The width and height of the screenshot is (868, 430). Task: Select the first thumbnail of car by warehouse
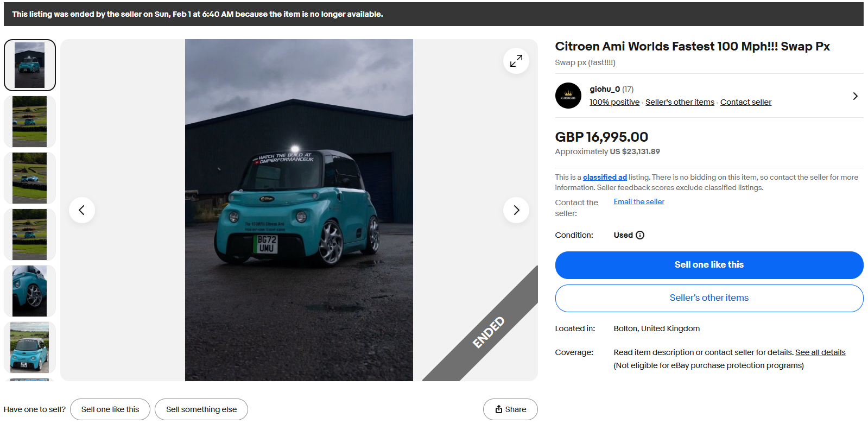pyautogui.click(x=30, y=65)
